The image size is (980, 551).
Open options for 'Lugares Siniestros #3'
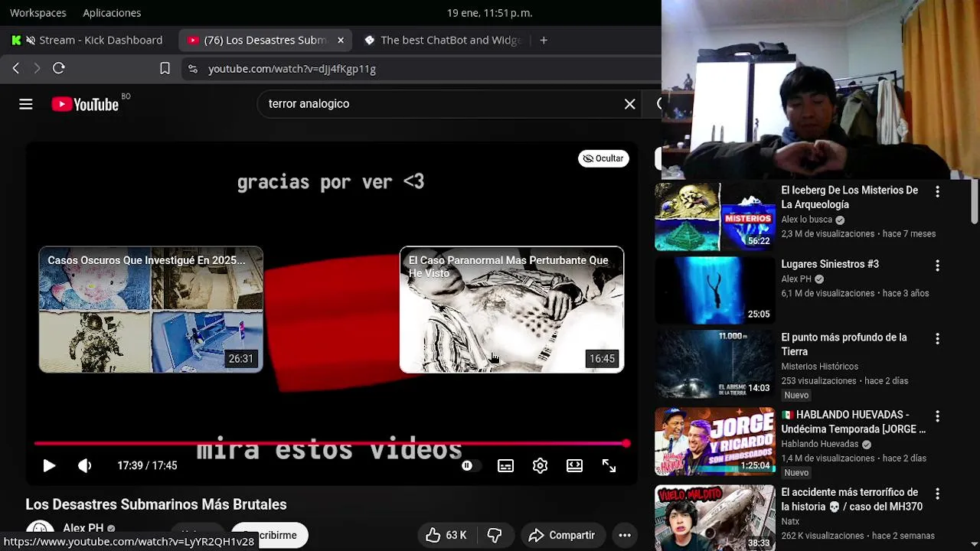pyautogui.click(x=937, y=266)
